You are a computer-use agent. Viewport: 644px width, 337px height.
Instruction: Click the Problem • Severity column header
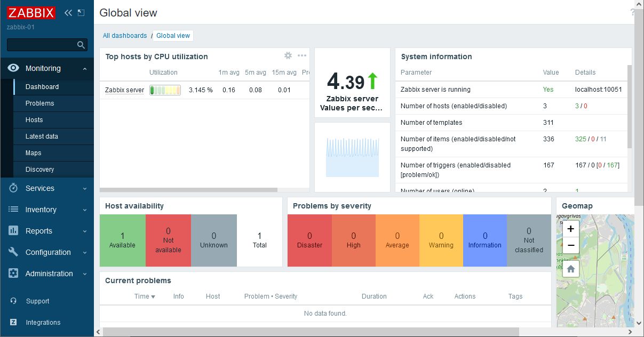(x=271, y=296)
